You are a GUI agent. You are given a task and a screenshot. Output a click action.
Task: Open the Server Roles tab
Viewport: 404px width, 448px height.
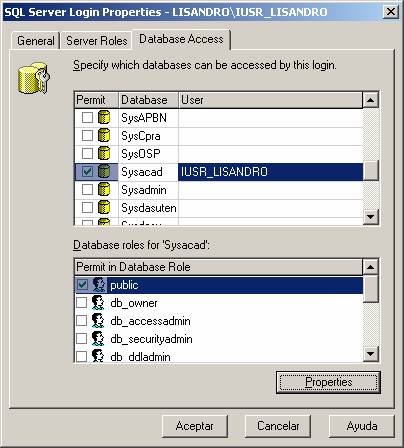(x=97, y=41)
